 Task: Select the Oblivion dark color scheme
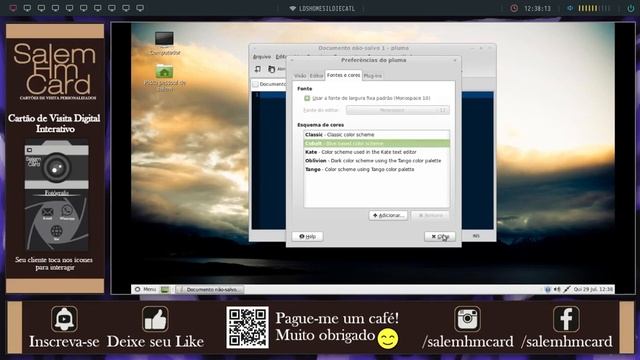(x=376, y=160)
